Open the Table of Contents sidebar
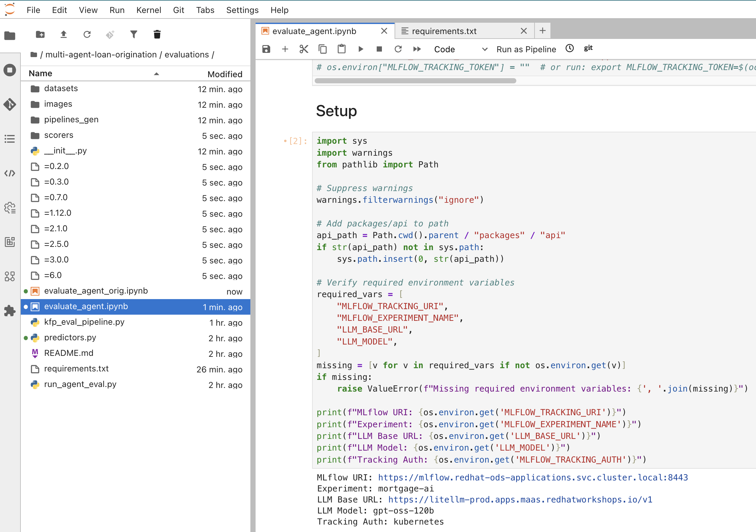Image resolution: width=756 pixels, height=532 pixels. pos(10,139)
